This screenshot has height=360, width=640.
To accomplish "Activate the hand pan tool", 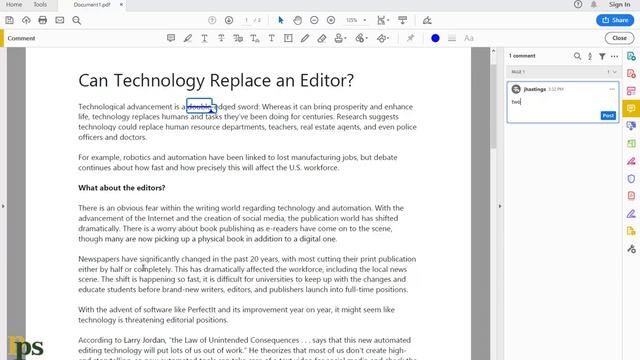I will (x=298, y=20).
